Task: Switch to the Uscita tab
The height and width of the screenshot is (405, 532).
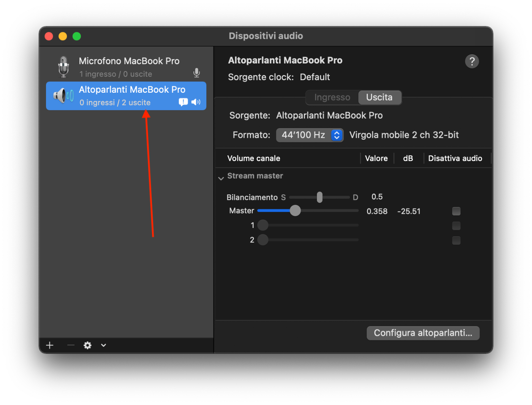Action: 379,97
